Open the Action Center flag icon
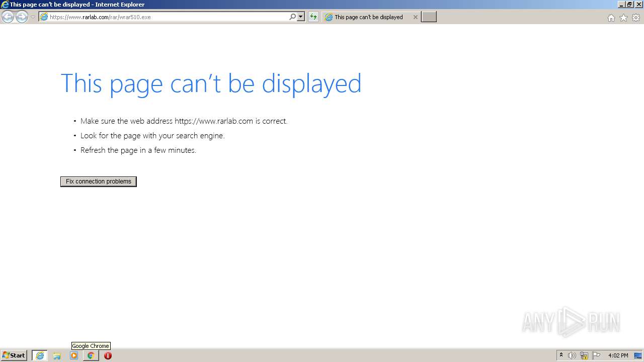 tap(596, 355)
